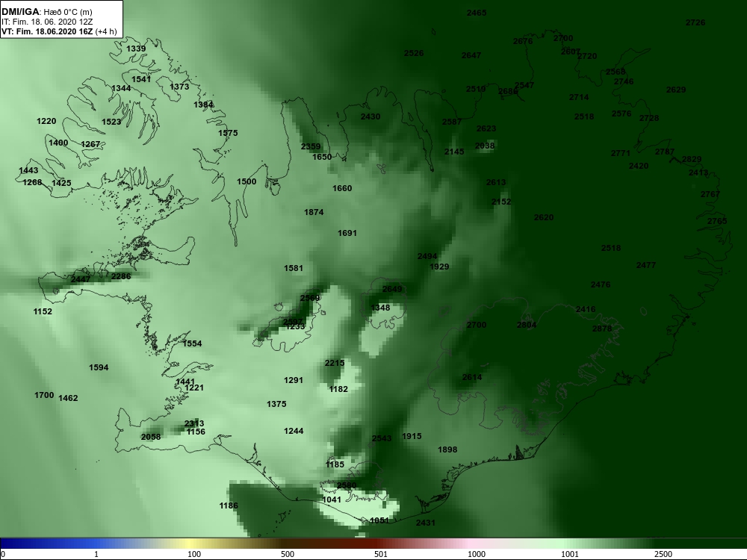
Task: Select the map value 2620
Action: [544, 217]
